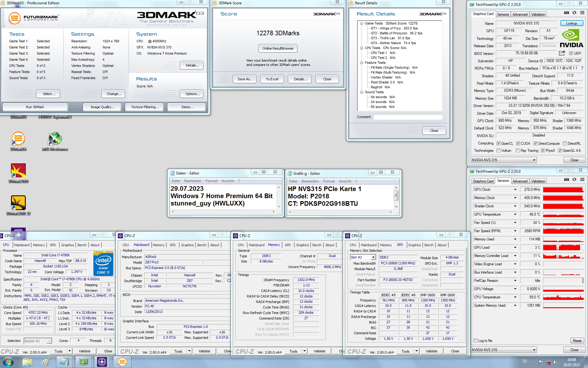Click the BIOS share/export arrow icon in GPU-Z
588x368 pixels.
[562, 53]
